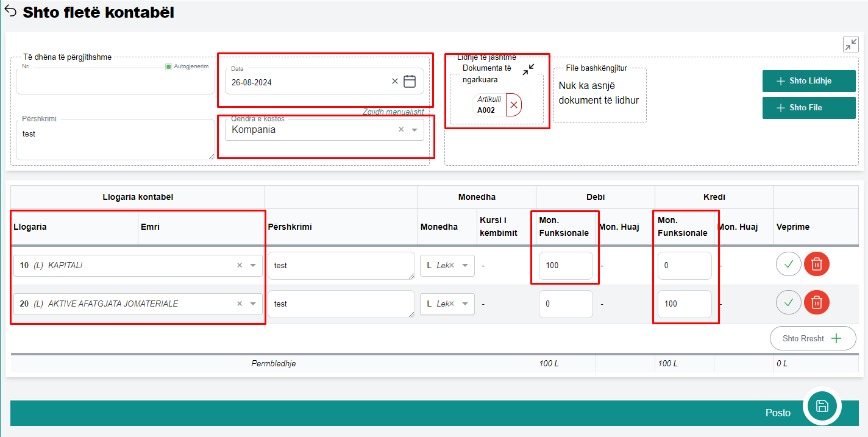Delete the AKTIVE AFATGJATA JOMATERIALE row

pos(817,302)
